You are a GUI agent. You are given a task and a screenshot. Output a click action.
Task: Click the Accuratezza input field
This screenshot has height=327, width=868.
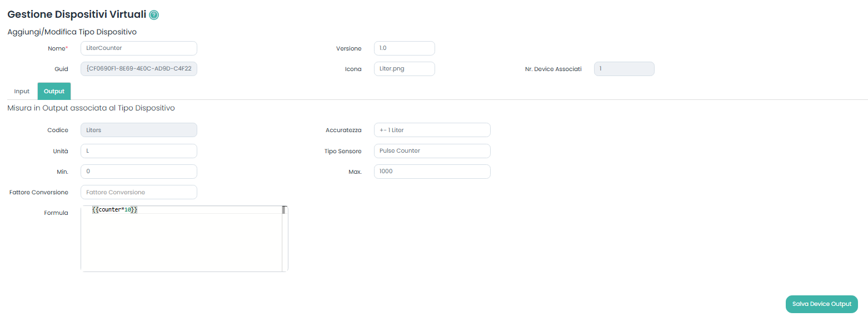tap(432, 130)
